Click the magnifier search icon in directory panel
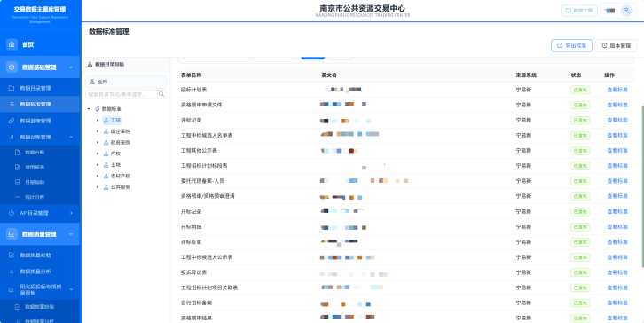 pyautogui.click(x=161, y=94)
